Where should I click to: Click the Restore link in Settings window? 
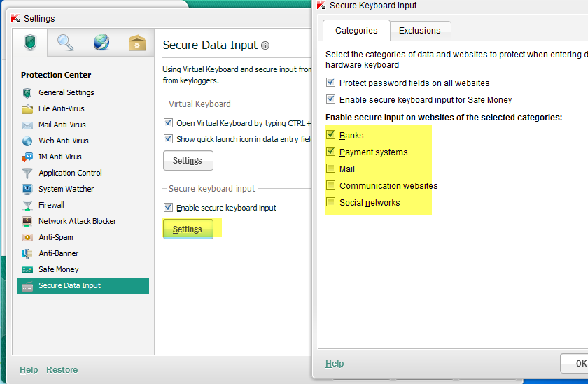coord(62,370)
